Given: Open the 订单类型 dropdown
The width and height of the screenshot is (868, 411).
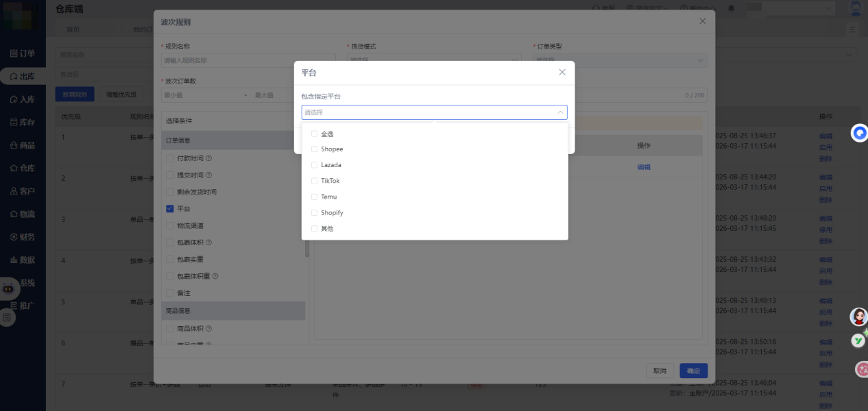Looking at the screenshot, I should click(619, 60).
